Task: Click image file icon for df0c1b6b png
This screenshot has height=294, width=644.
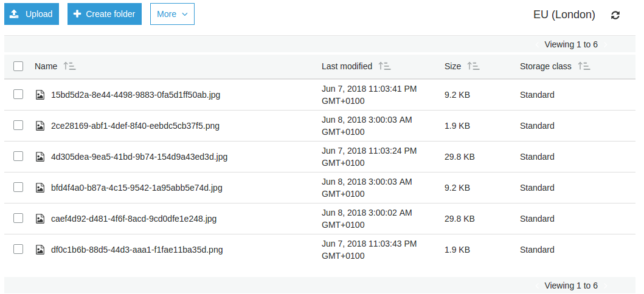Action: click(40, 250)
